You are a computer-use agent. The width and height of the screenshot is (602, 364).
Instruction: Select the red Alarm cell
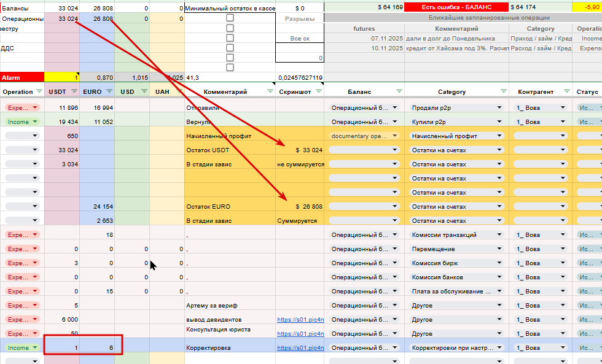[22, 77]
